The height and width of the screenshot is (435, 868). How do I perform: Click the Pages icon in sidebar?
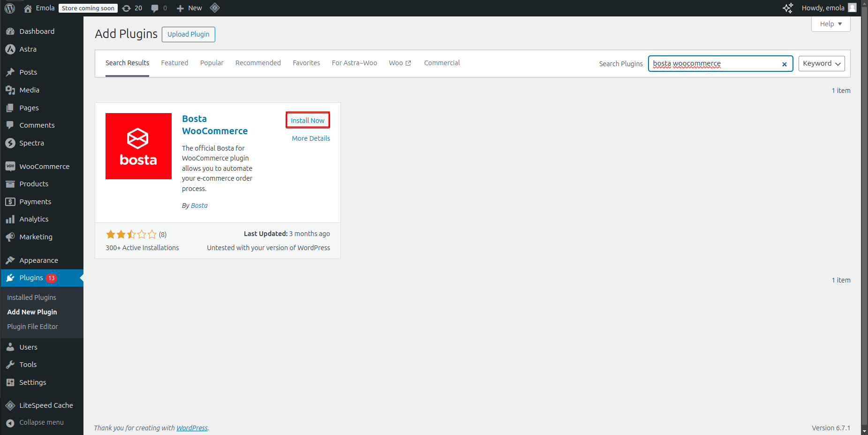coord(10,108)
